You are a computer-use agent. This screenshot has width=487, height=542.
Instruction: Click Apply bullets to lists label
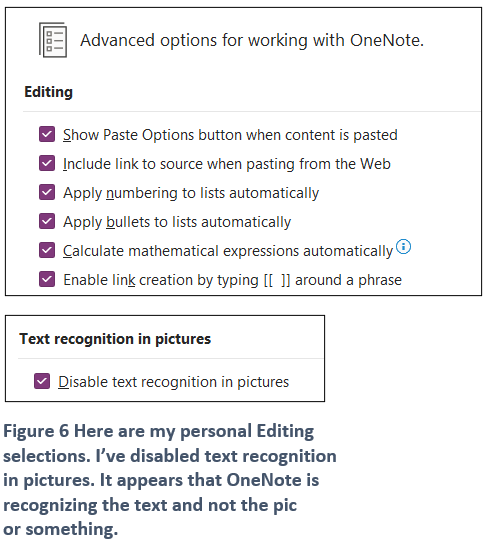pos(177,222)
